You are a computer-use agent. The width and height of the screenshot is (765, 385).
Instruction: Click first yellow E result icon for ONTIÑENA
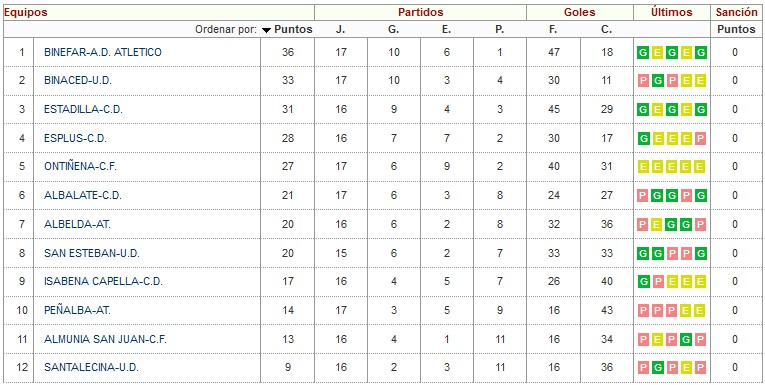coord(643,167)
